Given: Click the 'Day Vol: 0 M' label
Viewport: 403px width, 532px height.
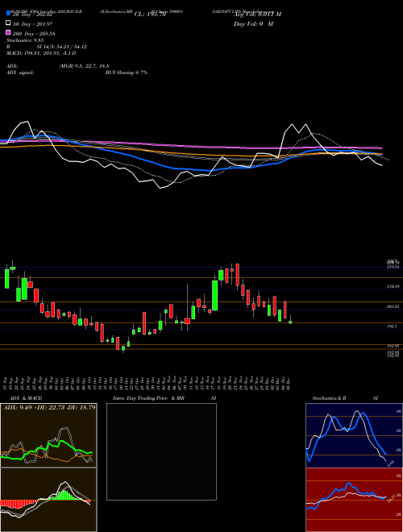Looking at the screenshot, I should pyautogui.click(x=253, y=23).
